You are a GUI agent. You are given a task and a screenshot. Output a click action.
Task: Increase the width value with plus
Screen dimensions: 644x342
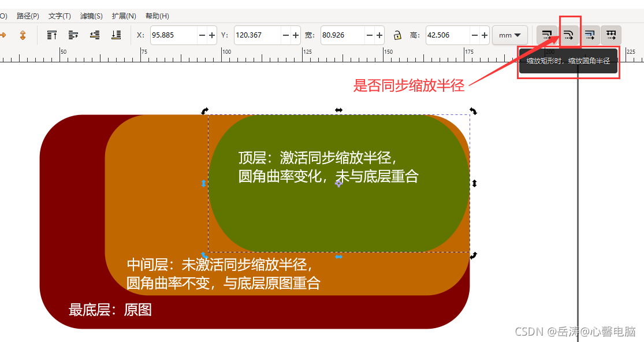pos(379,35)
